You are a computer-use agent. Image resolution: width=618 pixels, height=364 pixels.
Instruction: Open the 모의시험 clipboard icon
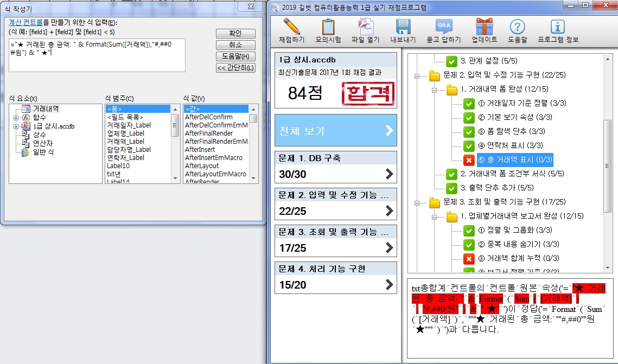pos(328,27)
